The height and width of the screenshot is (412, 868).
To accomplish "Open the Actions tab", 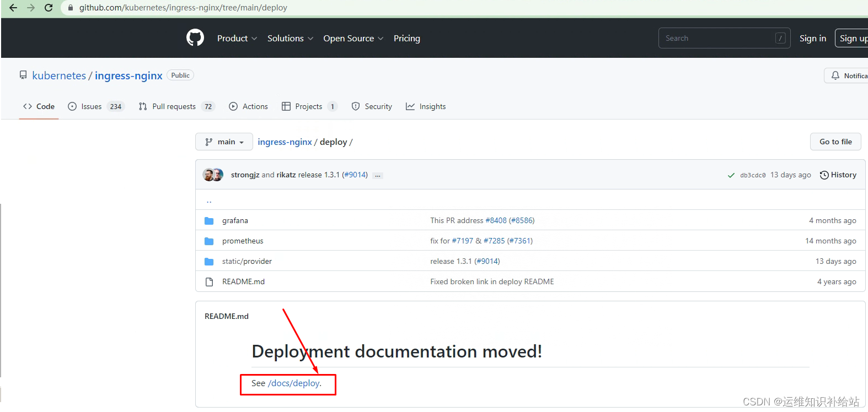I will click(249, 106).
